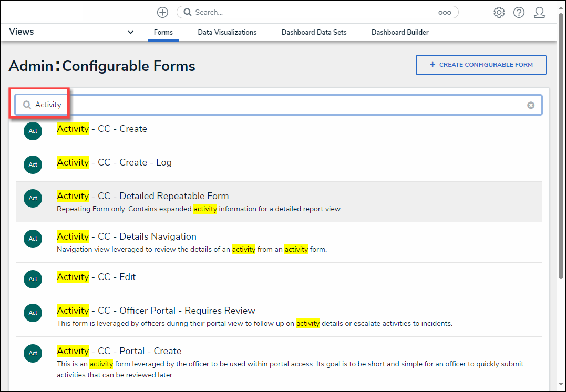This screenshot has height=392, width=566.
Task: Open Activity - CC - Details Navigation form
Action: (x=127, y=236)
